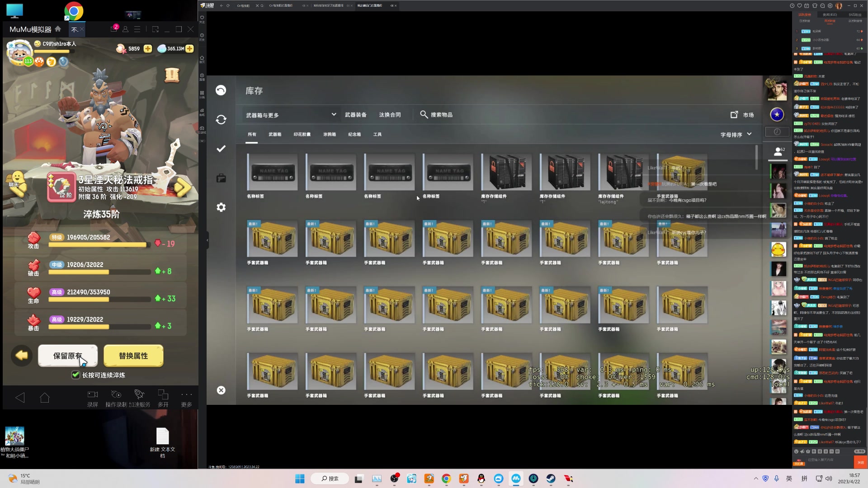Click the yellow next arrow beside ring item

(x=183, y=188)
